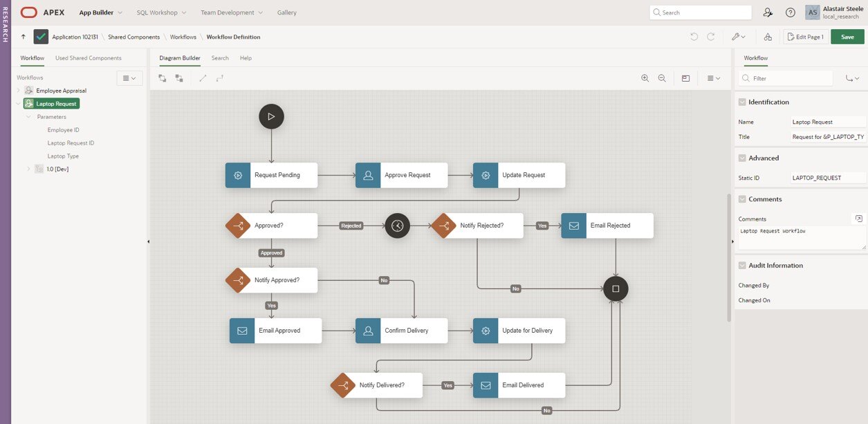The height and width of the screenshot is (424, 868).
Task: Collapse the Parameters tree node
Action: click(28, 117)
